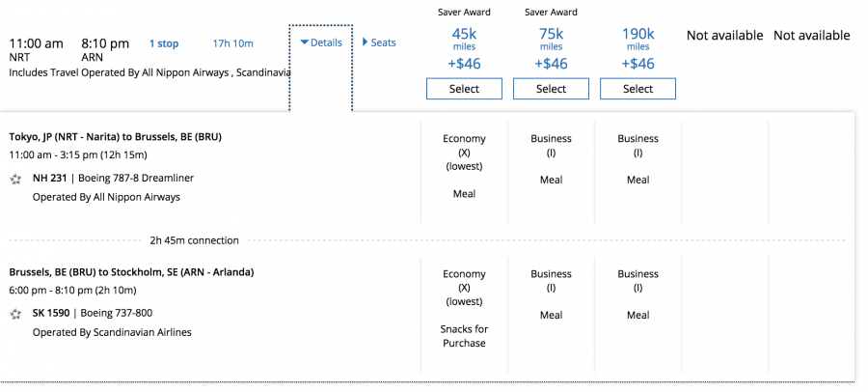Click the 11:00 am NRT departure time
Image resolution: width=868 pixels, height=392 pixels.
coord(36,43)
